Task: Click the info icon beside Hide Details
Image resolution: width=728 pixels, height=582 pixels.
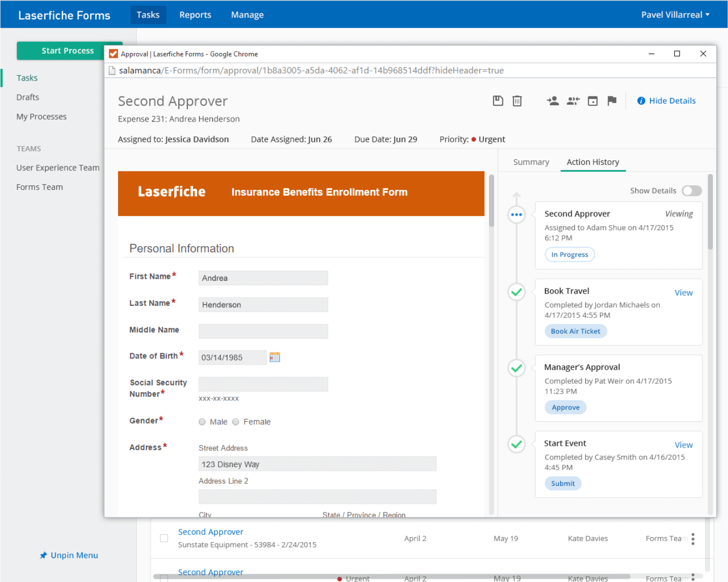Action: coord(641,101)
